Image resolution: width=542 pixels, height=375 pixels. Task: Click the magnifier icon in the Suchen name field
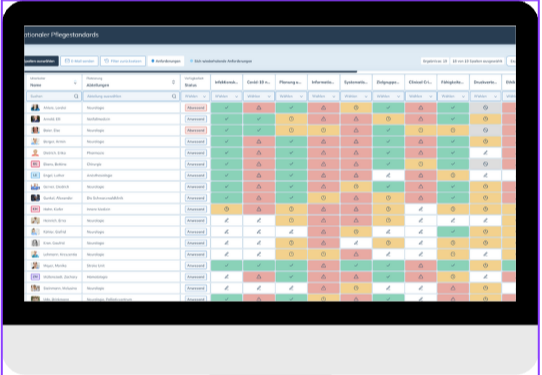(x=76, y=96)
